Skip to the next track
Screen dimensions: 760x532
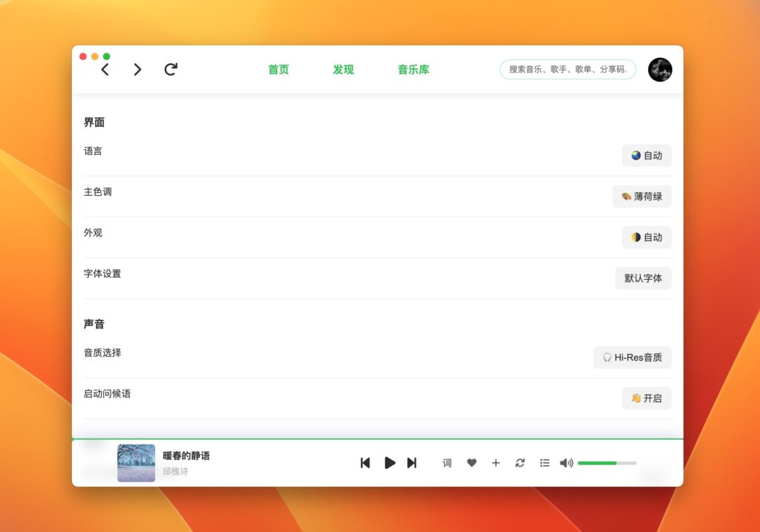pyautogui.click(x=413, y=463)
